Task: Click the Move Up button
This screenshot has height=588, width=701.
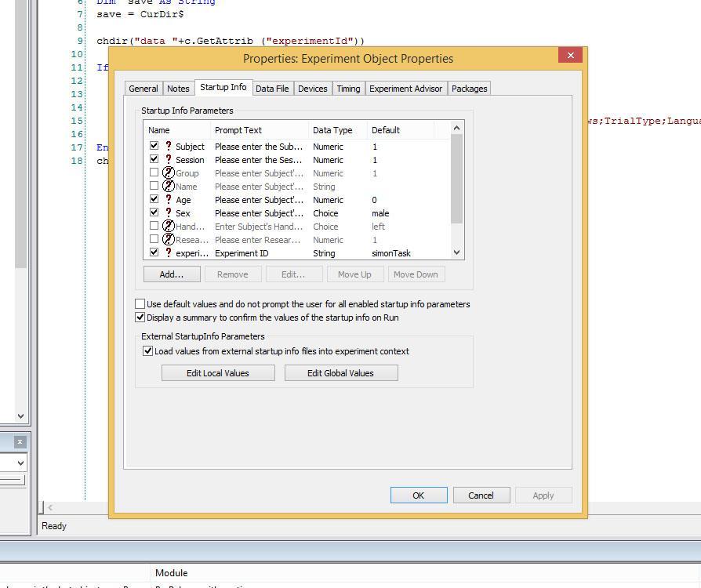Action: coord(354,274)
